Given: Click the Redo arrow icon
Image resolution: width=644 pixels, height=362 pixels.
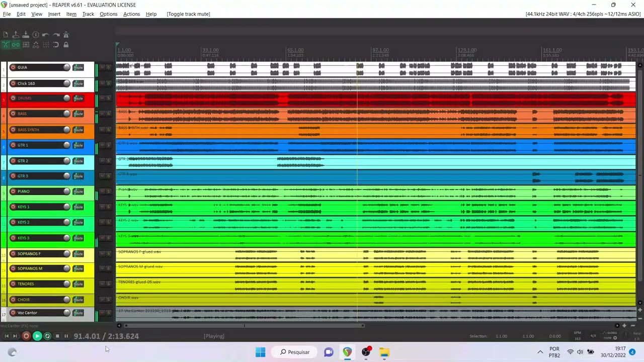Looking at the screenshot, I should tap(56, 35).
